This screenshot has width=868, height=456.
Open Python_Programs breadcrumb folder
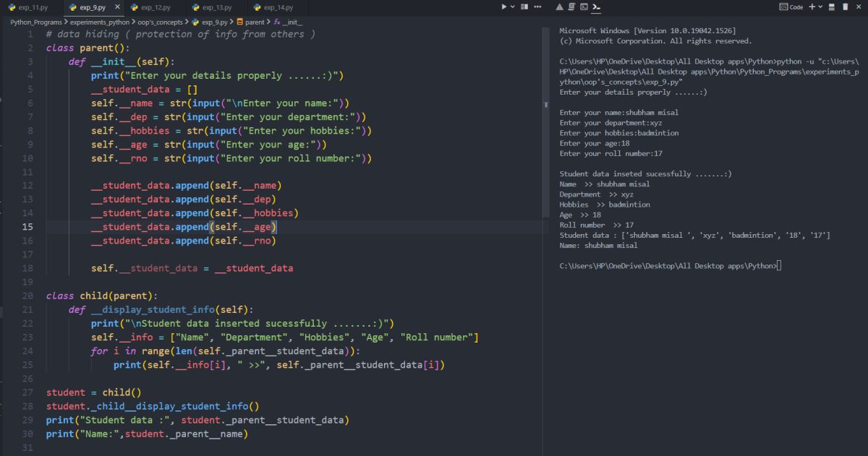point(36,22)
